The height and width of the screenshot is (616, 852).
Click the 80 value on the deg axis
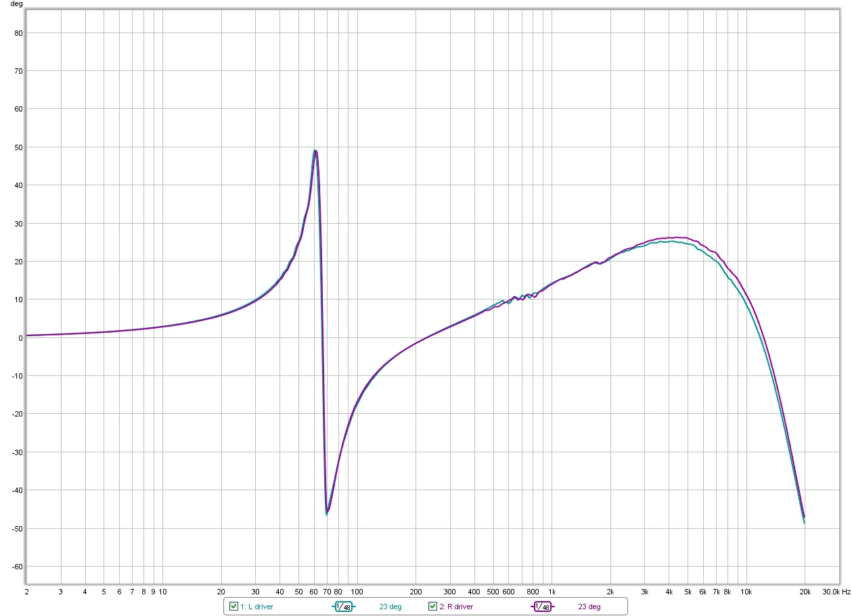coord(18,32)
